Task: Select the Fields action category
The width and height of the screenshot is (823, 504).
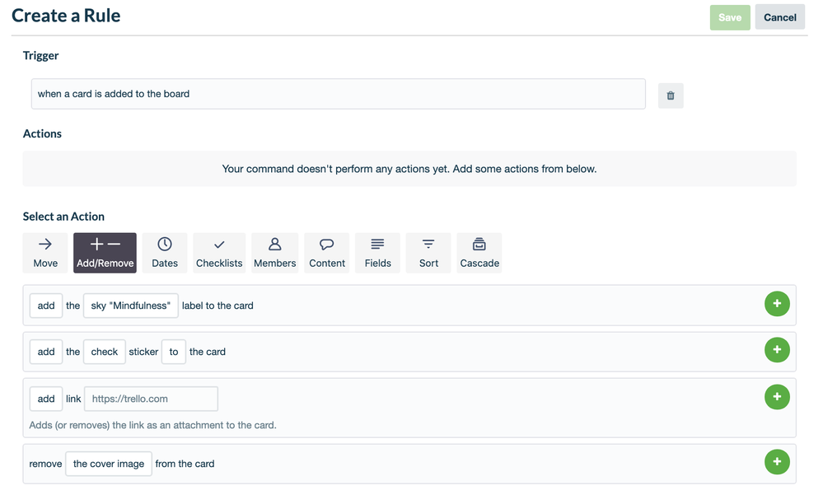Action: coord(377,253)
